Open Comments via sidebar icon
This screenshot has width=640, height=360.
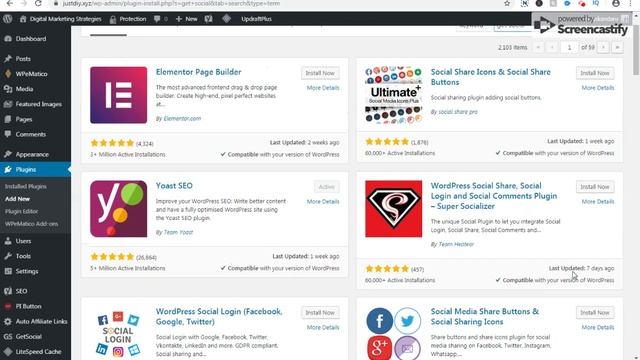coord(8,134)
